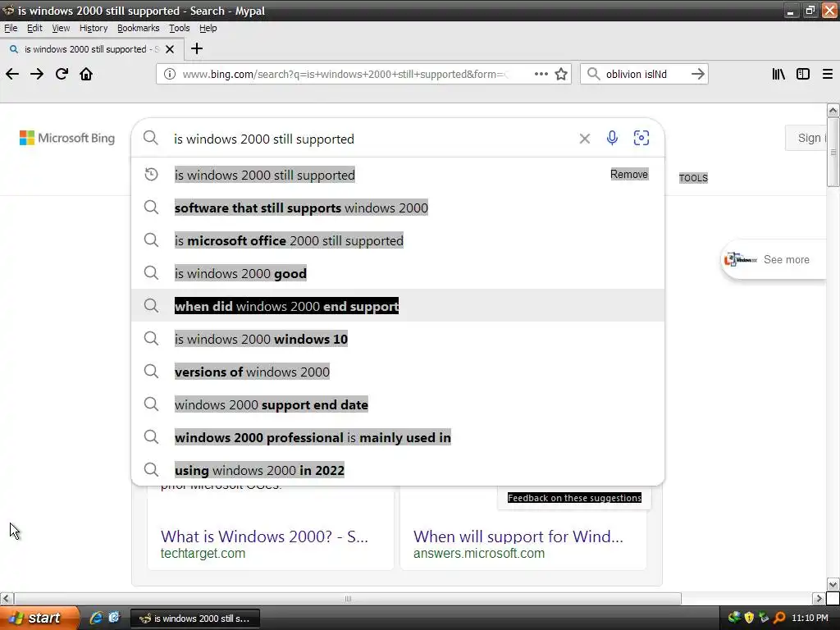840x630 pixels.
Task: Click the vertical scrollbar up arrow
Action: (x=833, y=111)
